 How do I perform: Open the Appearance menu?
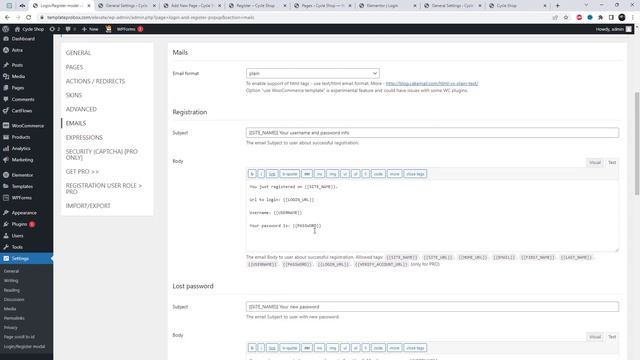pos(24,213)
